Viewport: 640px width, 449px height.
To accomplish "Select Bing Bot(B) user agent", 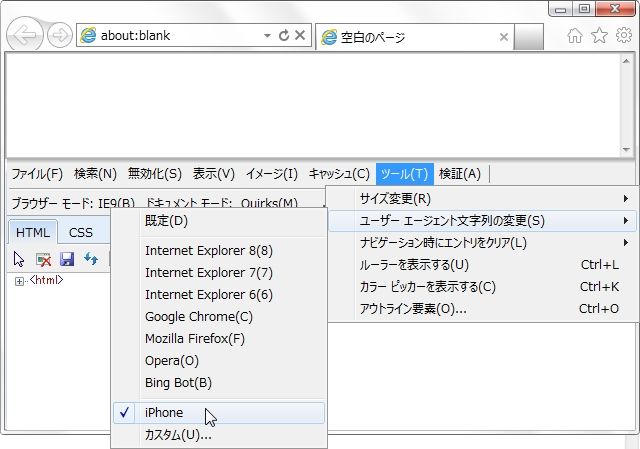I will pos(219,383).
